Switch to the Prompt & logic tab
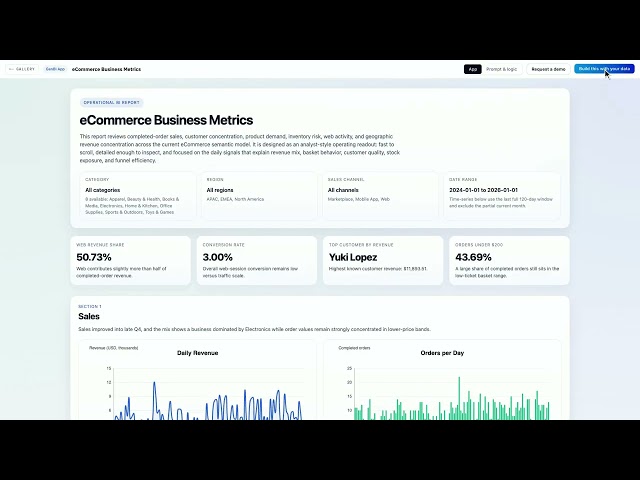This screenshot has height=480, width=640. [501, 69]
